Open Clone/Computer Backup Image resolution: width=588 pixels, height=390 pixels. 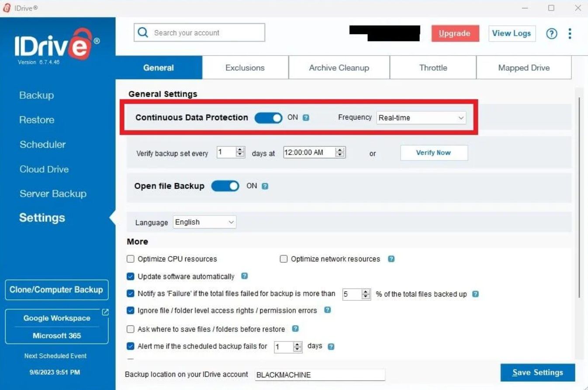[x=56, y=289]
